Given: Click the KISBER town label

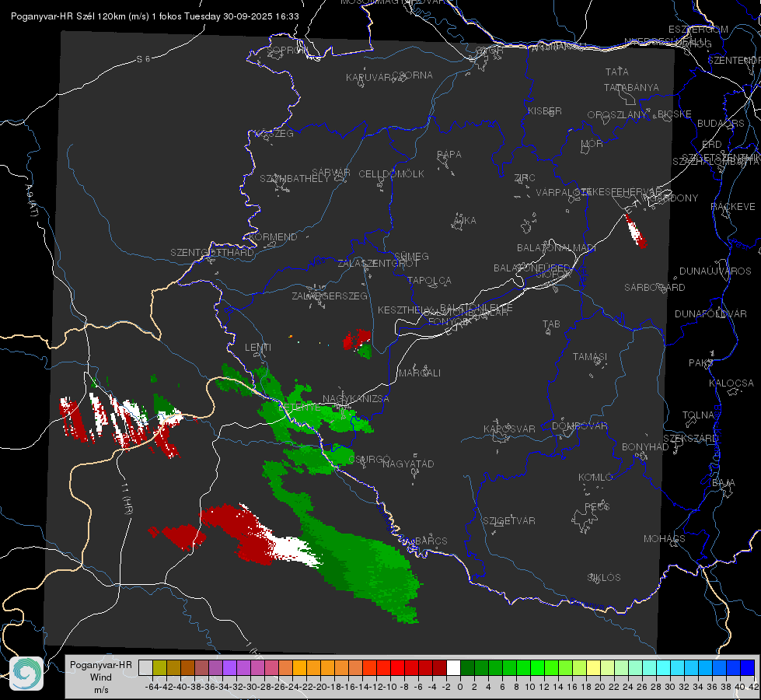Looking at the screenshot, I should click(545, 110).
